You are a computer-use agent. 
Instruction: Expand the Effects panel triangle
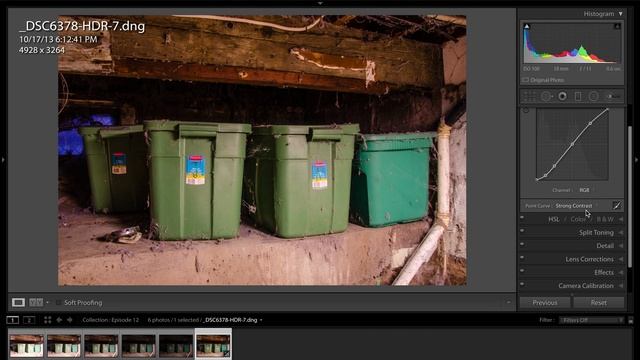click(x=621, y=272)
